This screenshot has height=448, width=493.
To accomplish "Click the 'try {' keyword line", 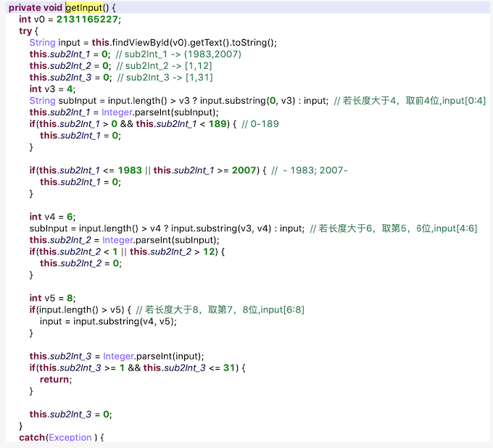I will (28, 31).
